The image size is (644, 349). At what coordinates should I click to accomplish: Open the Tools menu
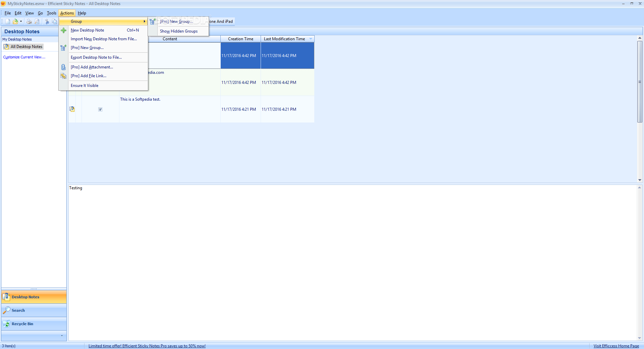pyautogui.click(x=52, y=13)
